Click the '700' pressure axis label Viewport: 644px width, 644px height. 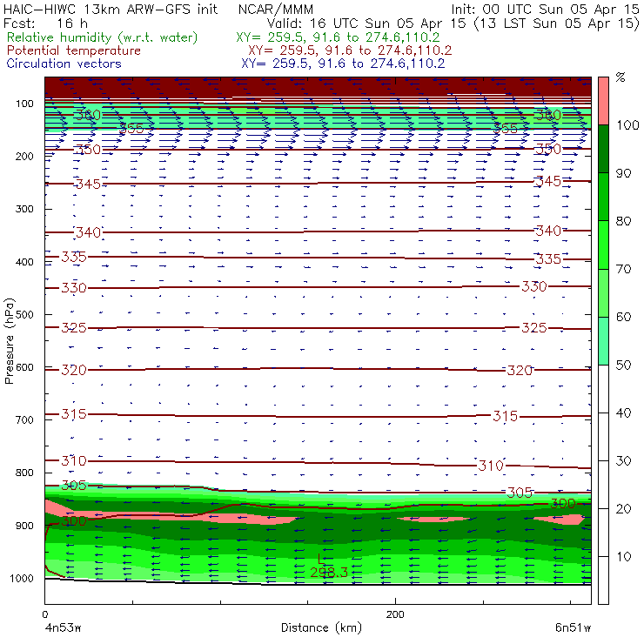pyautogui.click(x=24, y=420)
